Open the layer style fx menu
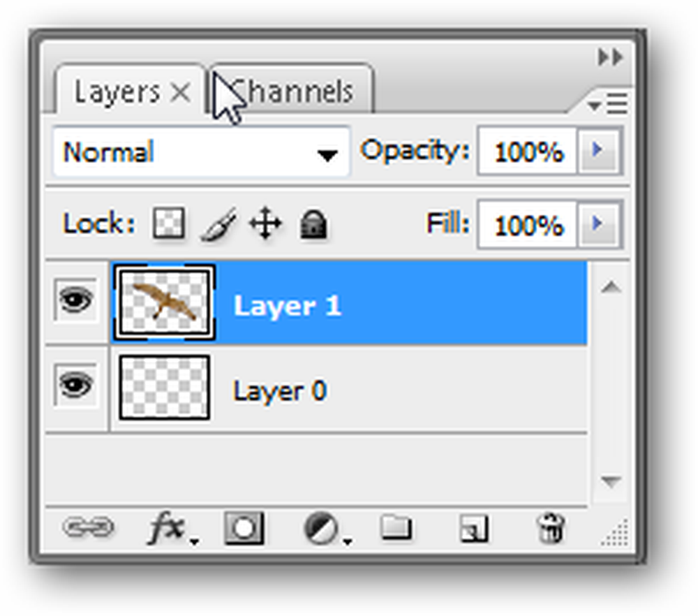The width and height of the screenshot is (698, 616). click(170, 529)
